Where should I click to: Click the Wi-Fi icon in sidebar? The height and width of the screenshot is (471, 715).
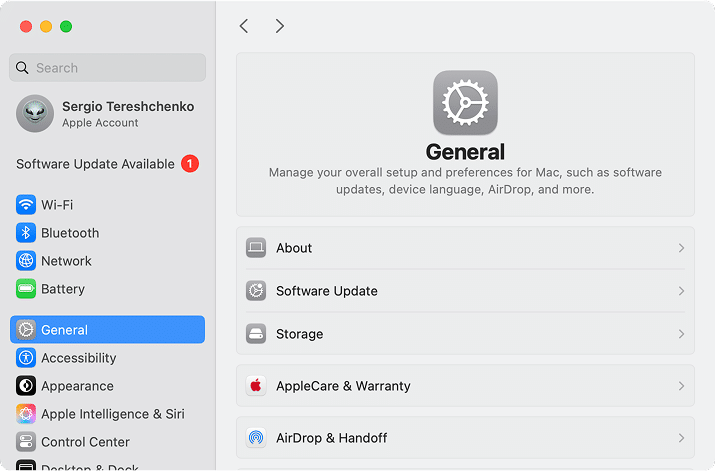26,205
